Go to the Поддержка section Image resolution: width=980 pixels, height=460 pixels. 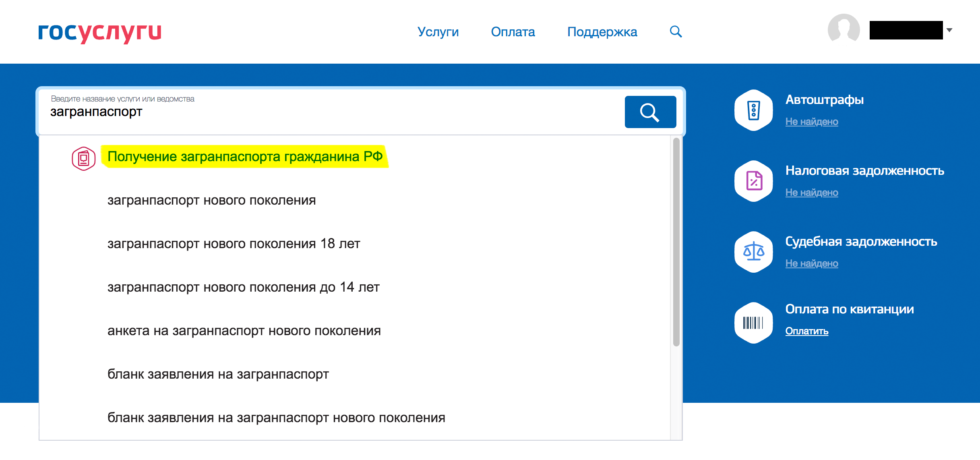[602, 32]
